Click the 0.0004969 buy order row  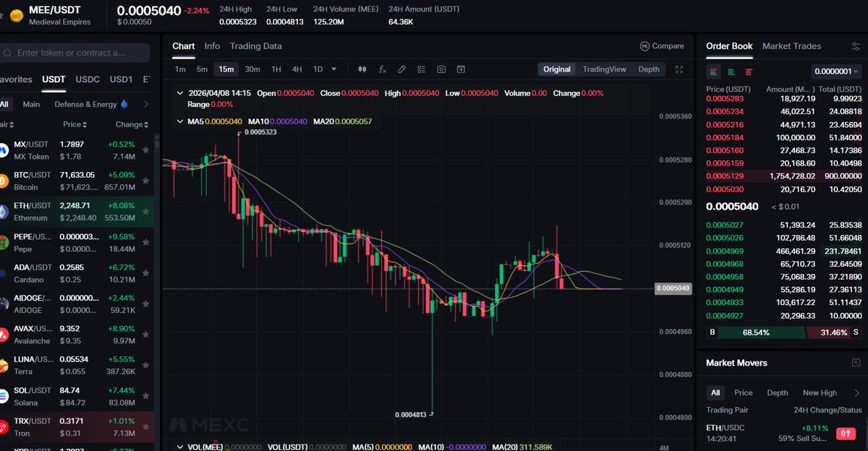pyautogui.click(x=784, y=251)
